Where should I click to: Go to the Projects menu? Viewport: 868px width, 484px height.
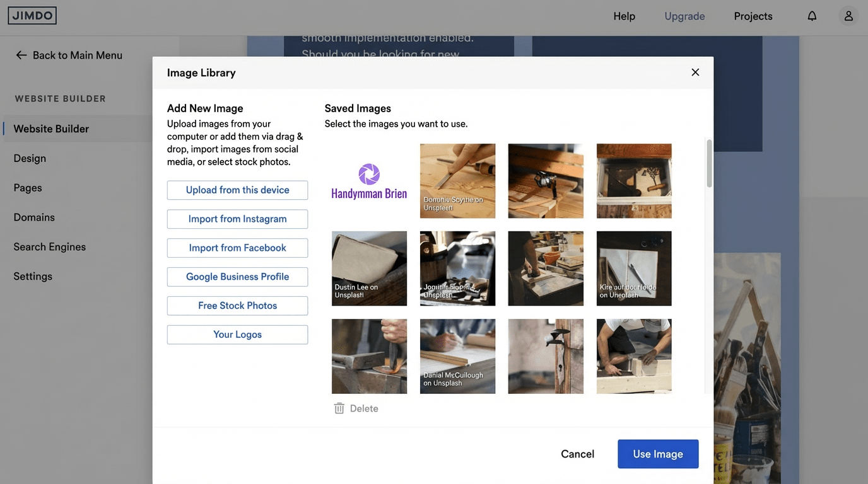click(753, 16)
